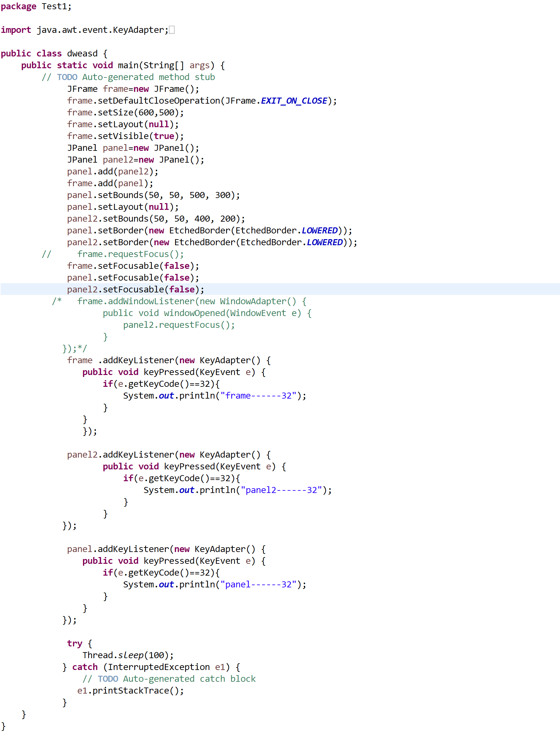Click 'JPanel panel=new JPanel();' line
Screen dimensions: 560x743
point(133,148)
